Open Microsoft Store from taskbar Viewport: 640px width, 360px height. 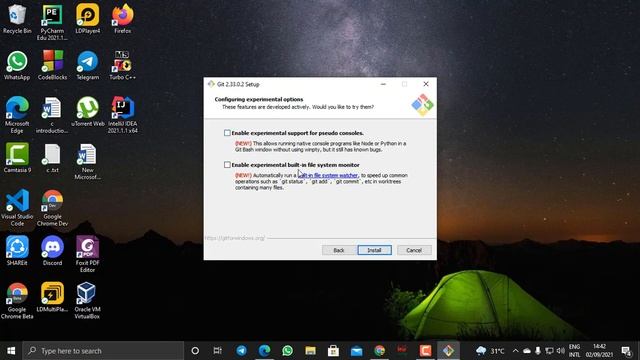333,351
